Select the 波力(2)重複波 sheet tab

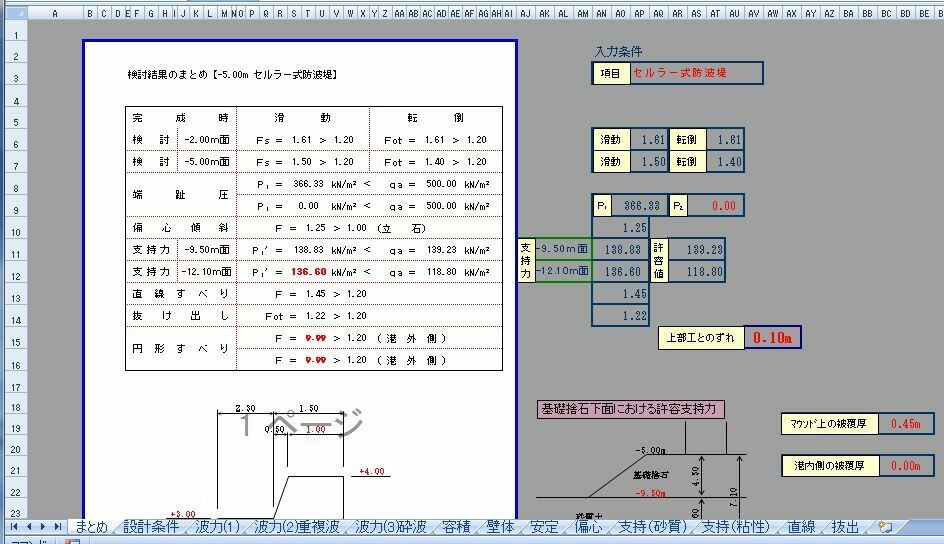point(296,527)
